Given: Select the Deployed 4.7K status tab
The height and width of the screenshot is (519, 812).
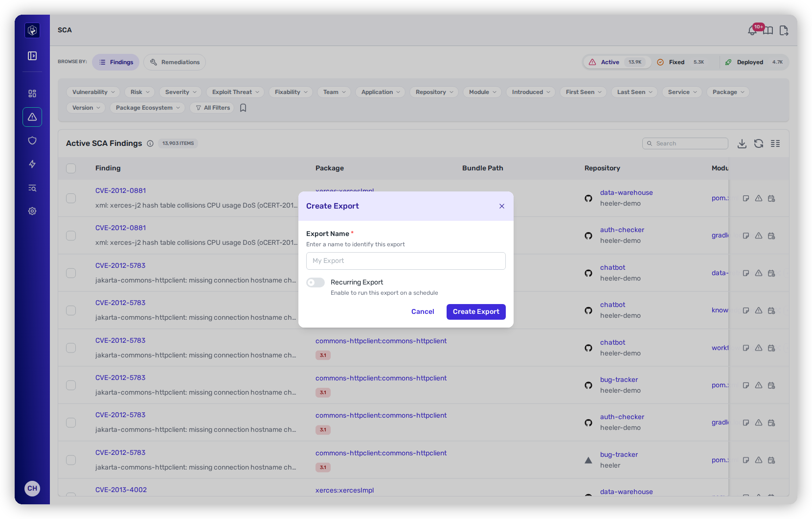Looking at the screenshot, I should 754,62.
